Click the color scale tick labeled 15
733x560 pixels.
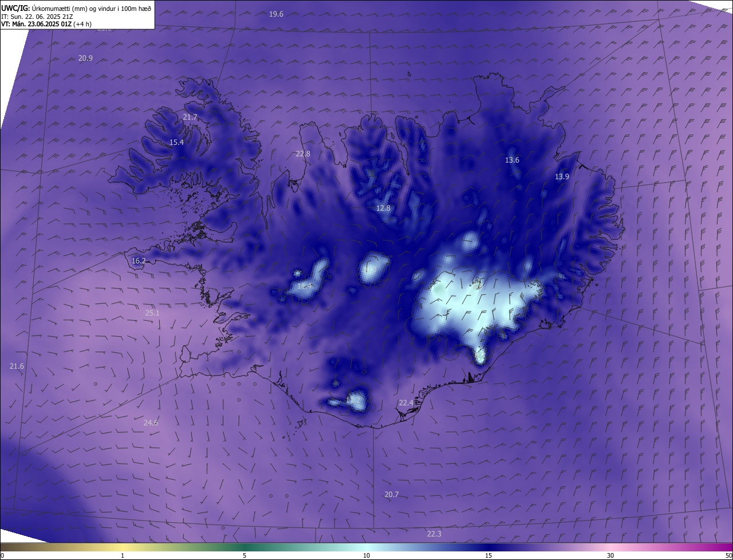(x=488, y=555)
